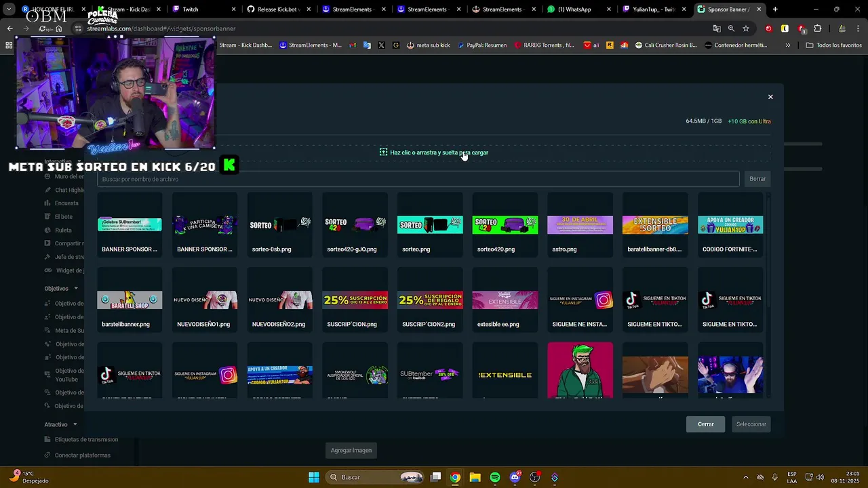Open Spotify from the taskbar
The height and width of the screenshot is (488, 868).
coord(495,477)
